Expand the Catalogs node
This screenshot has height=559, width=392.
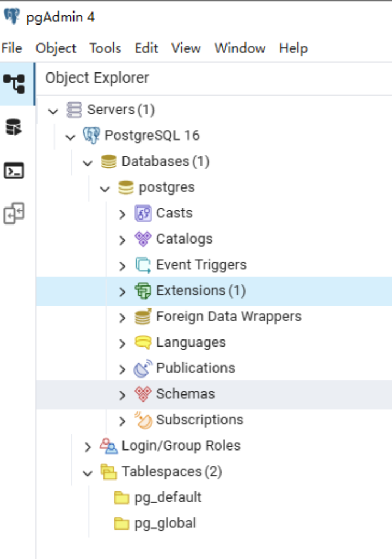[x=122, y=240]
